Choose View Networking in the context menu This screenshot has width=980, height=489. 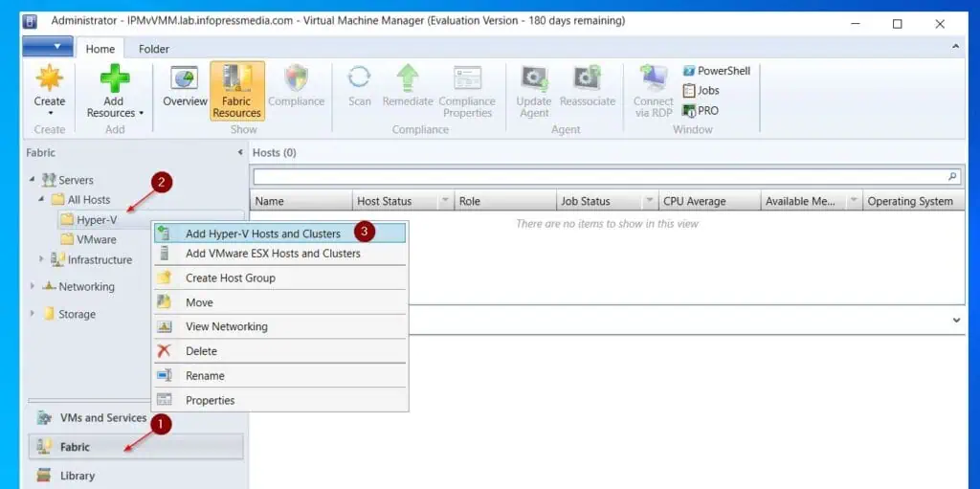pos(280,326)
